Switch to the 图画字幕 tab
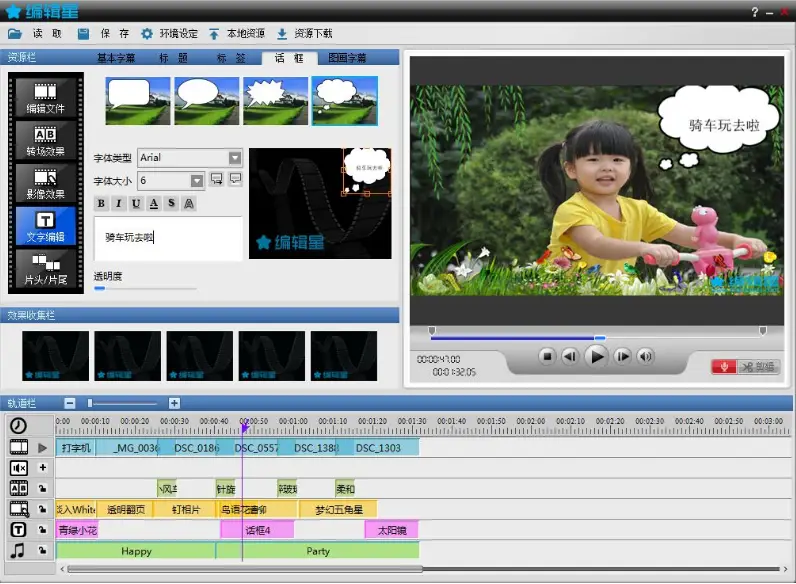 347,58
